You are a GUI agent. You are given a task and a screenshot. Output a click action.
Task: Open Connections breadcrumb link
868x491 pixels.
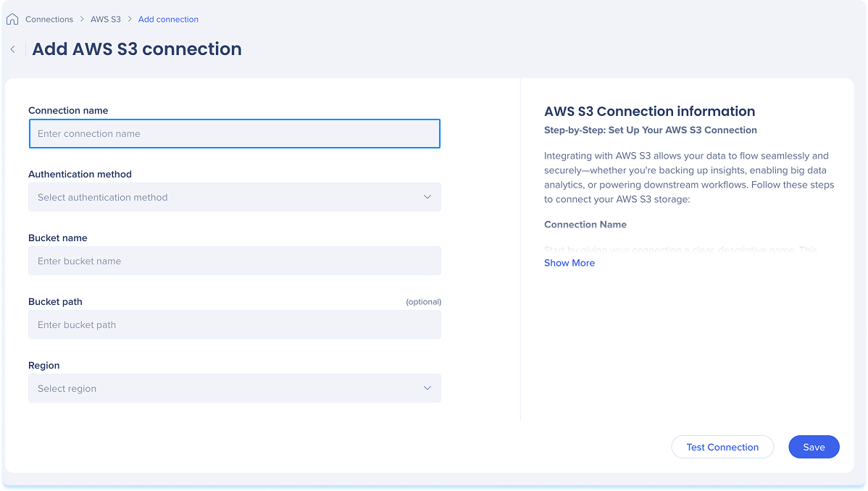click(49, 20)
